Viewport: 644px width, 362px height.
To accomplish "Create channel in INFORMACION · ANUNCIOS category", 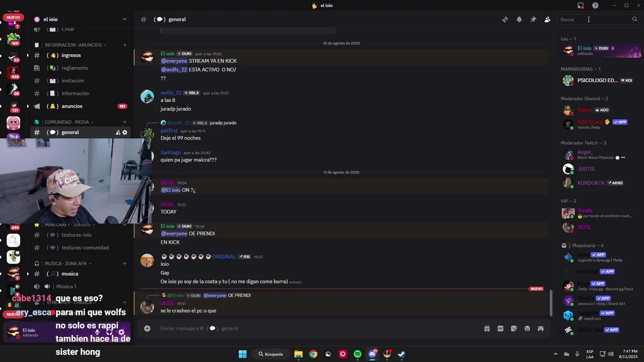I will coord(125,45).
